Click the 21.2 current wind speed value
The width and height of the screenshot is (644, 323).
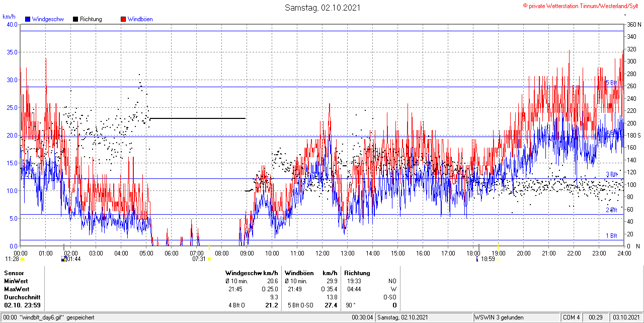[x=272, y=305]
